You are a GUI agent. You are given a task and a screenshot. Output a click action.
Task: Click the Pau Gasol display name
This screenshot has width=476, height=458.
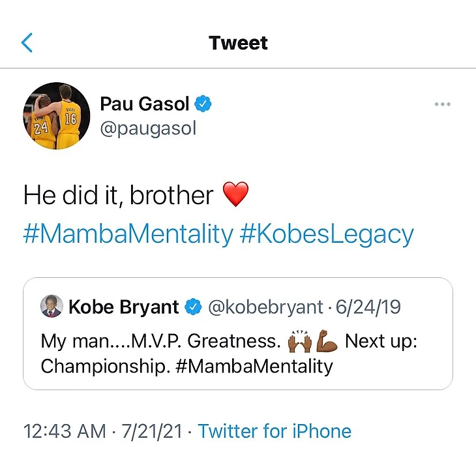point(144,104)
